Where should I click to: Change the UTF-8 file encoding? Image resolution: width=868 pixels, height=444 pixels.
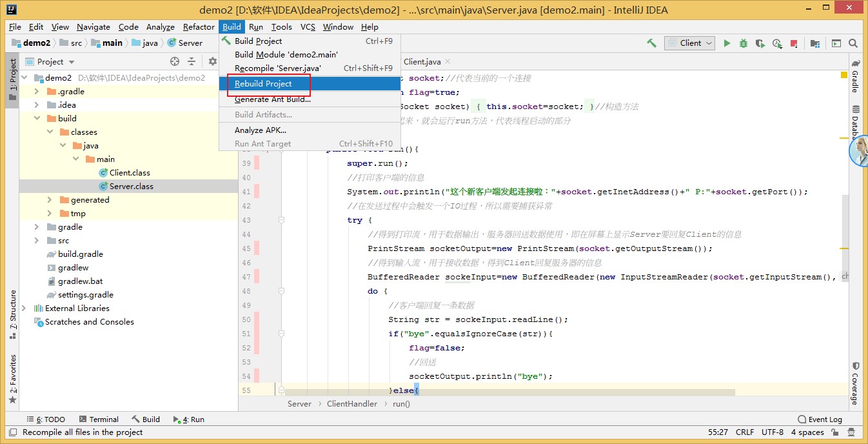click(772, 432)
